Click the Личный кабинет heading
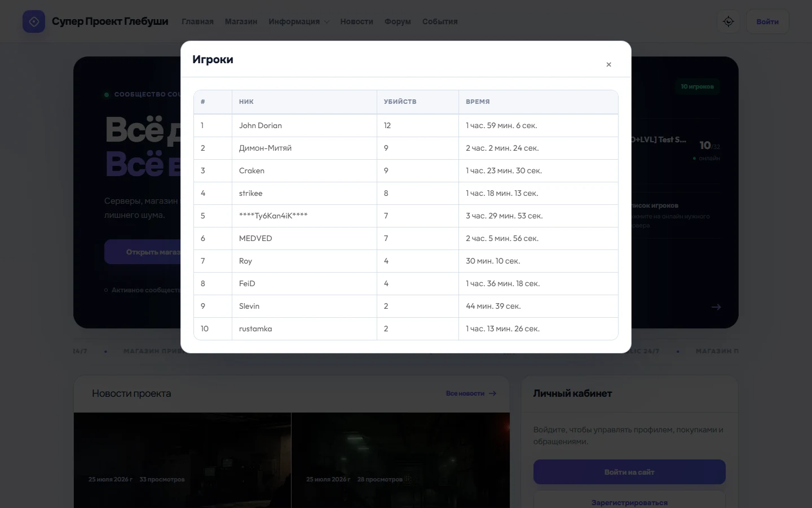The width and height of the screenshot is (812, 508). click(572, 393)
